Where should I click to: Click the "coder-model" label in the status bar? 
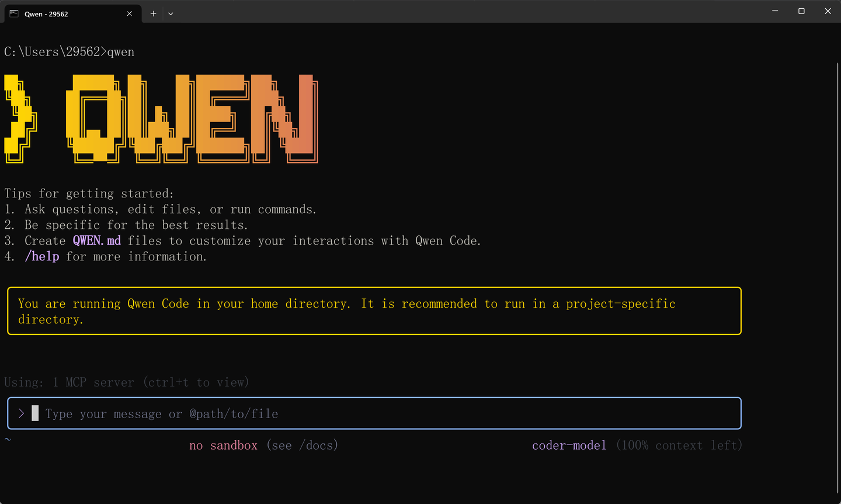[569, 445]
